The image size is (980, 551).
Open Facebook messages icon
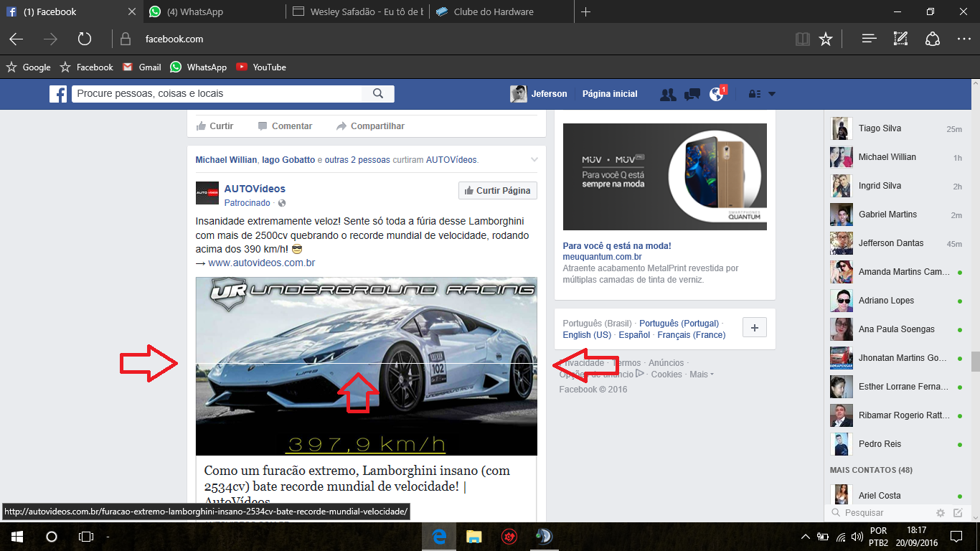tap(692, 94)
